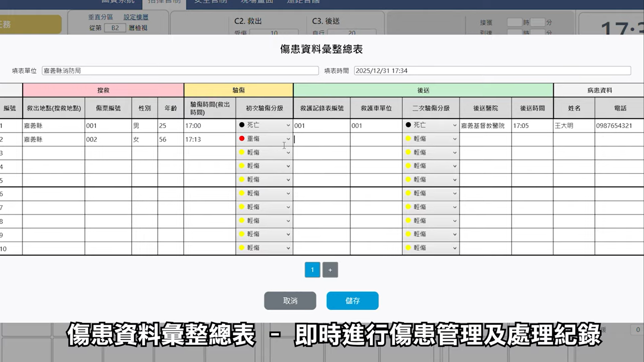The height and width of the screenshot is (362, 644).
Task: Click 垂直分區 link in background panel
Action: [101, 17]
